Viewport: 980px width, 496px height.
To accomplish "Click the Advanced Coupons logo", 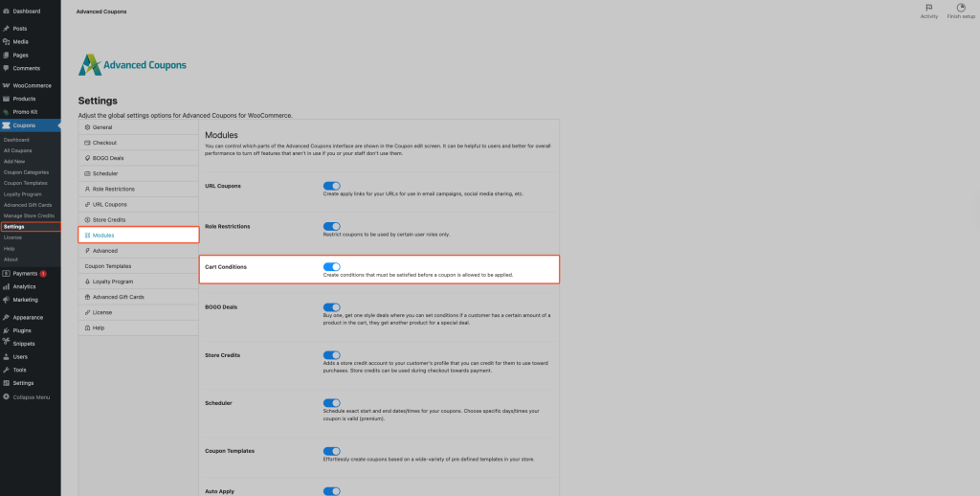I will point(132,65).
